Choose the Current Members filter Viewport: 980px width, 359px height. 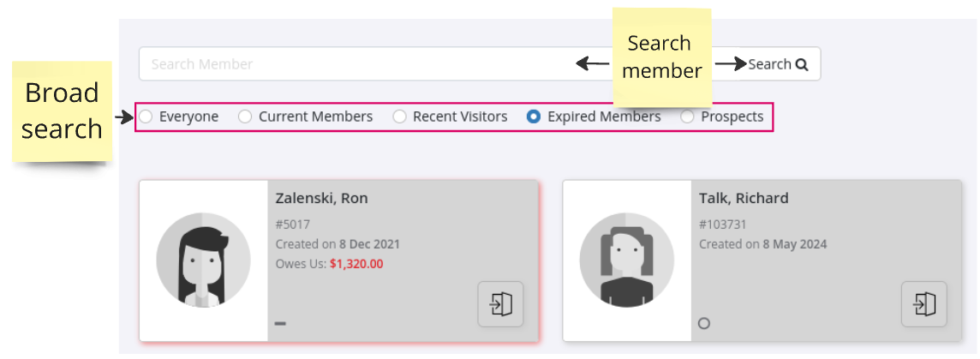tap(245, 117)
